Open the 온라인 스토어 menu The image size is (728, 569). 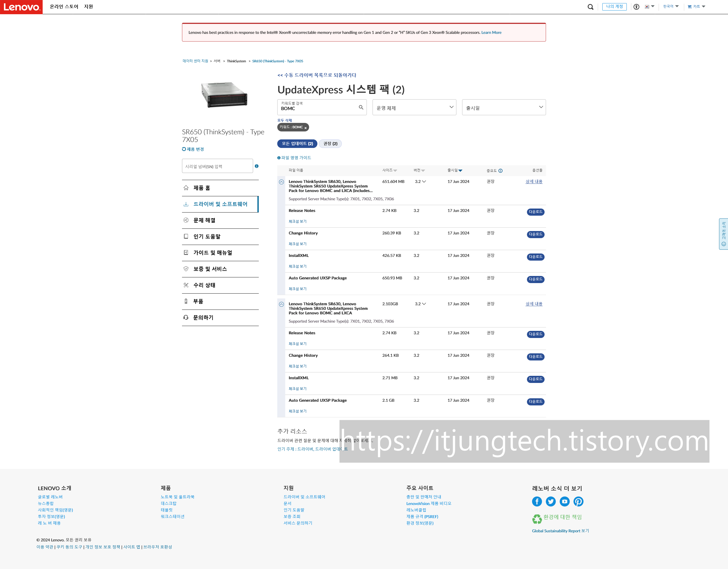[64, 7]
